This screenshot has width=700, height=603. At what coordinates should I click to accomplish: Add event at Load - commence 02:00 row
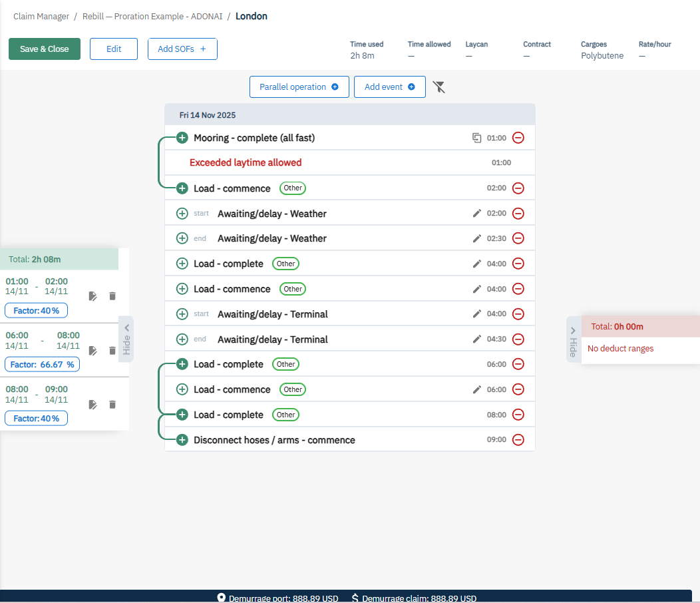coord(182,188)
